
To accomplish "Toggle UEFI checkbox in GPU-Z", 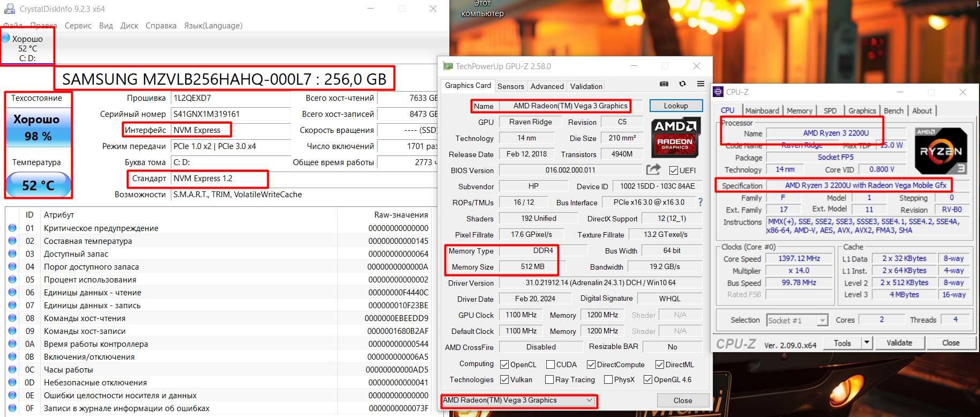I will click(x=674, y=170).
